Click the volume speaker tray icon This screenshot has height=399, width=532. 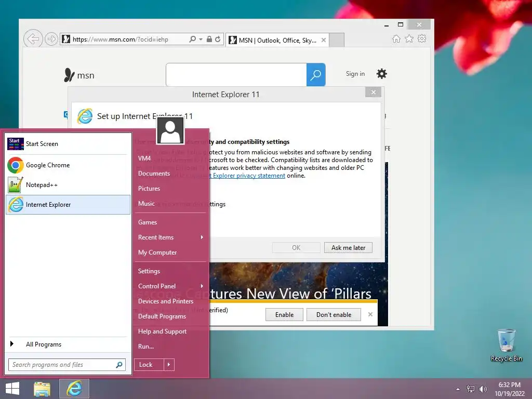[483, 389]
